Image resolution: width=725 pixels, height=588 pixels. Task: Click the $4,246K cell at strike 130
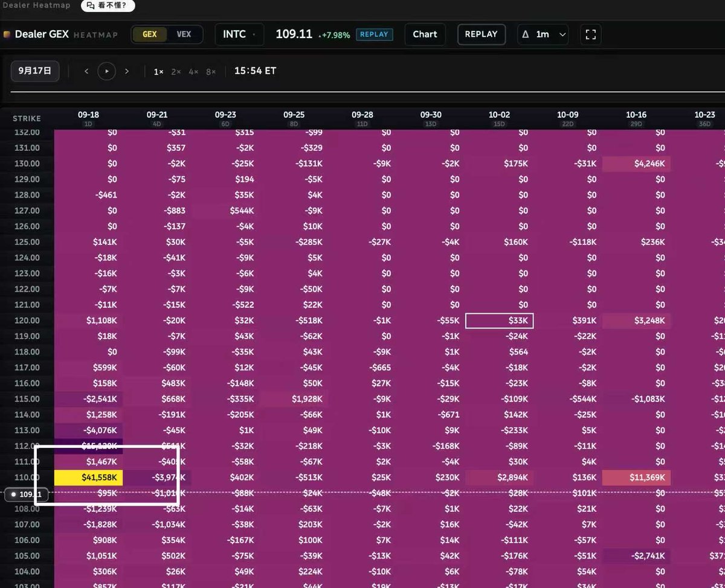[636, 164]
